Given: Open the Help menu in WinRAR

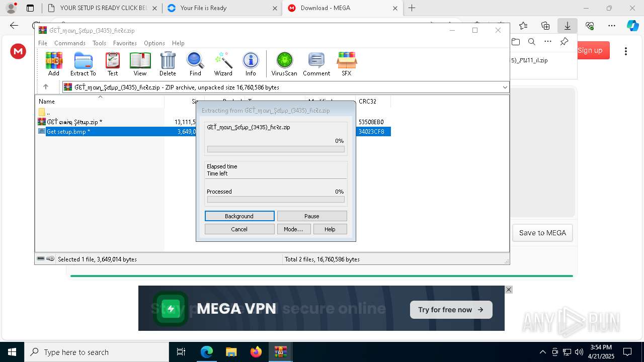Looking at the screenshot, I should point(178,43).
